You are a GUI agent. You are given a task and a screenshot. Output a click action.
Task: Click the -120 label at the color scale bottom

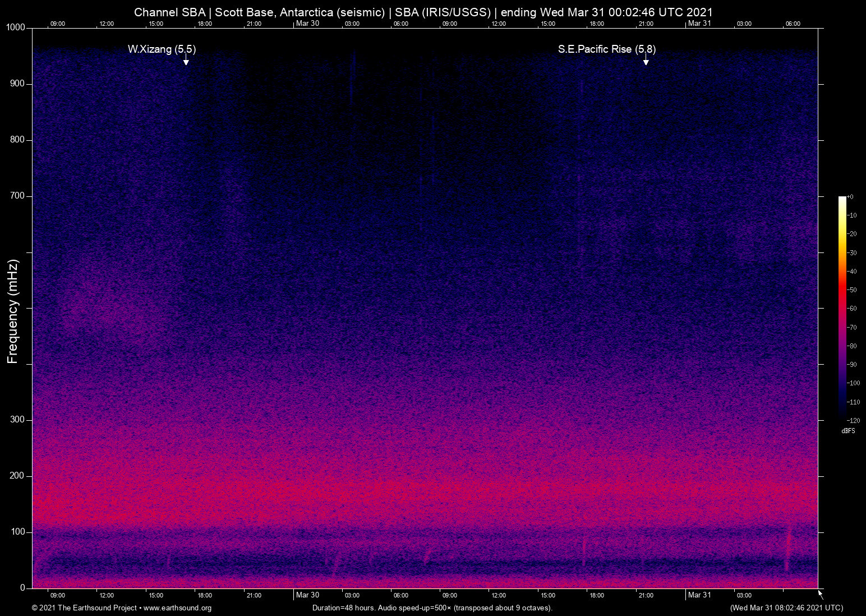[854, 420]
